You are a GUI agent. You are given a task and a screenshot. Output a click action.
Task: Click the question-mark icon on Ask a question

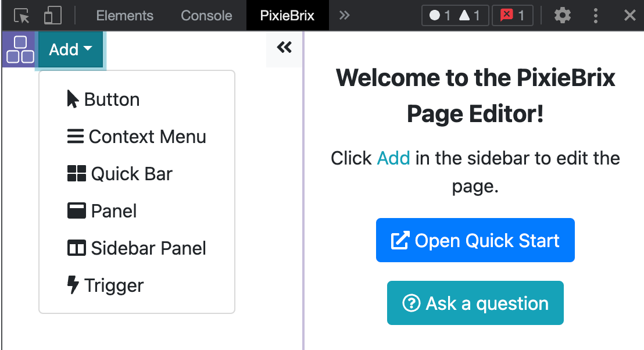click(412, 303)
